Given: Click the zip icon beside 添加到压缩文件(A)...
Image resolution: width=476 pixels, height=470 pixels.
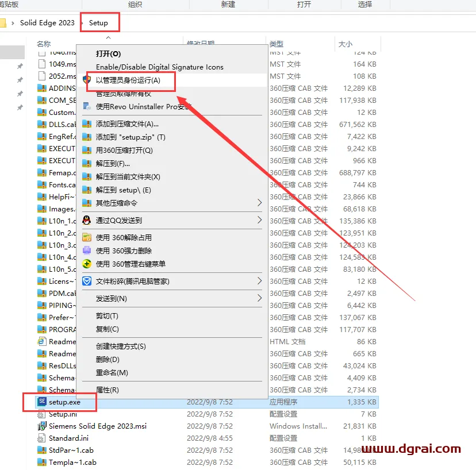Looking at the screenshot, I should pos(87,124).
